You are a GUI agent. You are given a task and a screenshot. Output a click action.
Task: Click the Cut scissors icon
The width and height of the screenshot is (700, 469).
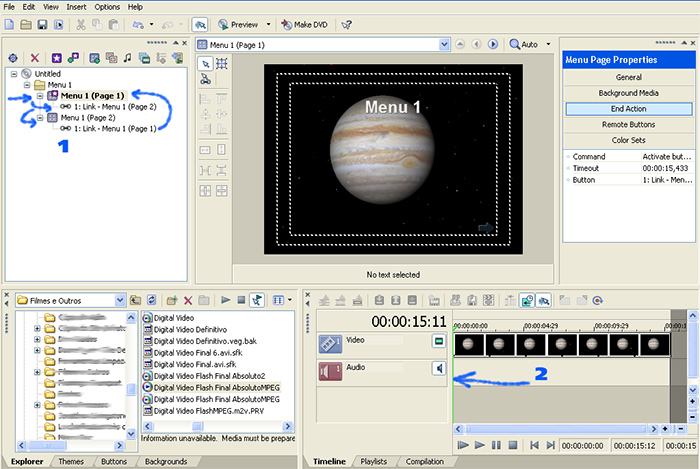point(81,25)
